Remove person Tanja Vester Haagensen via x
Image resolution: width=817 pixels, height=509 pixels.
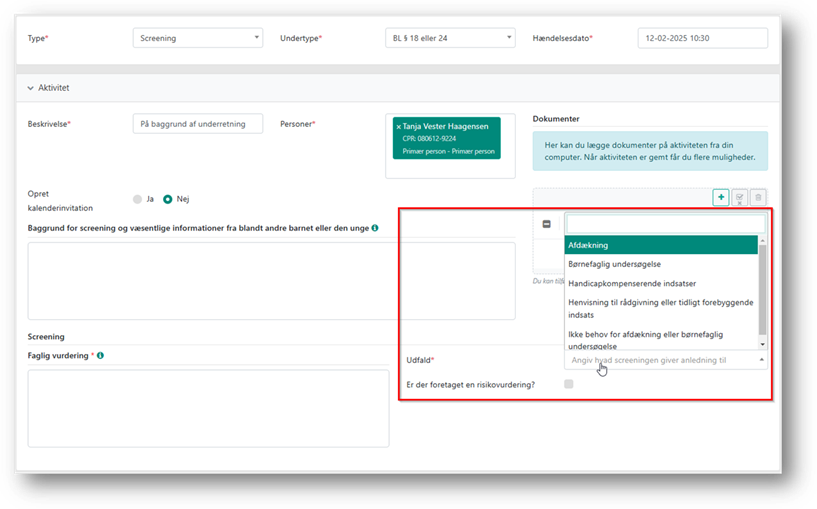[x=398, y=127]
